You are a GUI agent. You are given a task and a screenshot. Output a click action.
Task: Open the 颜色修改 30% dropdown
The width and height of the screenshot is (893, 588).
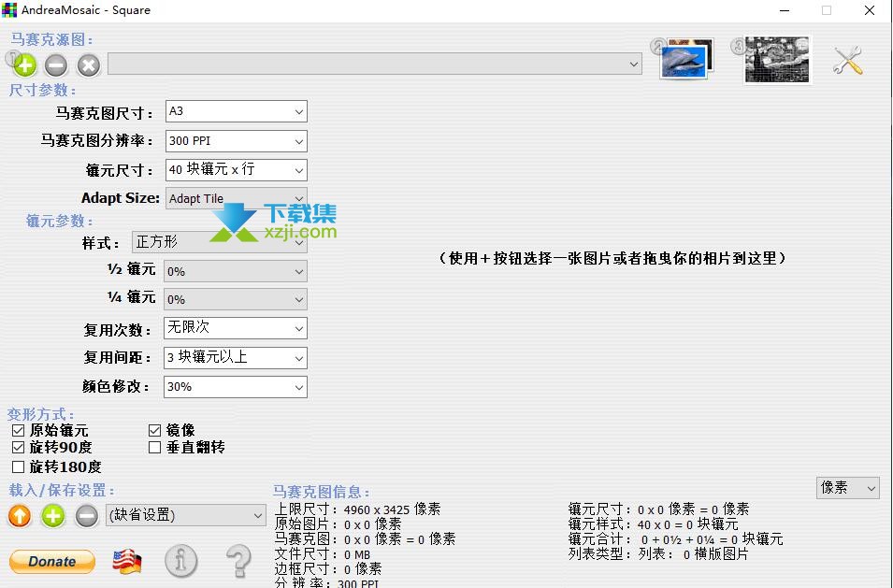click(236, 387)
